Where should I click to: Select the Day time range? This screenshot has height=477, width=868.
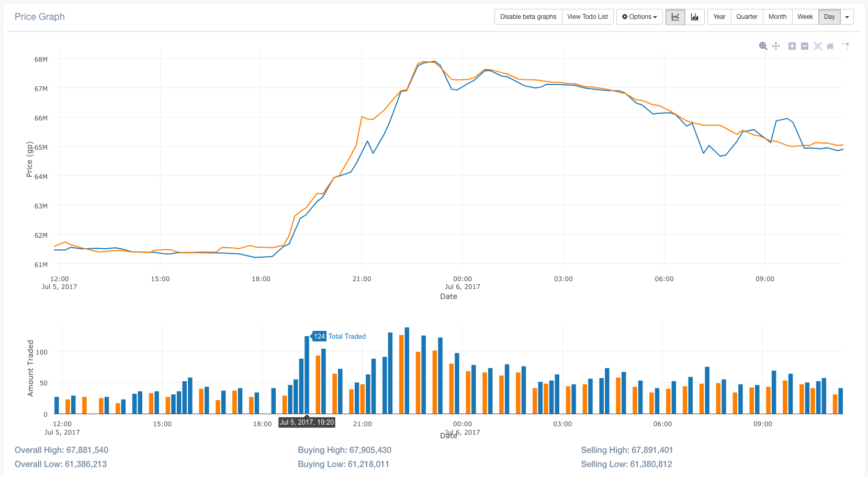coord(829,17)
